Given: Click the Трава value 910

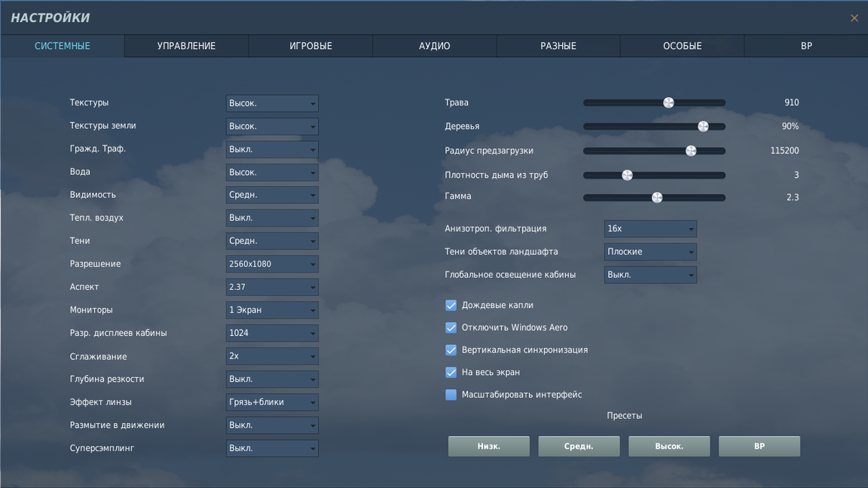Looking at the screenshot, I should click(792, 102).
